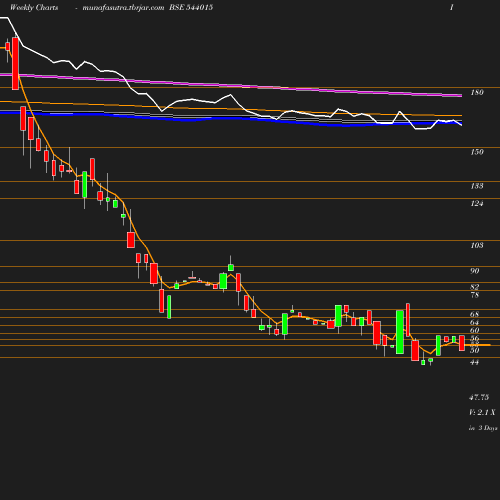The image size is (500, 500).
Task: Click the 50 price level label
Action: click(x=475, y=350)
